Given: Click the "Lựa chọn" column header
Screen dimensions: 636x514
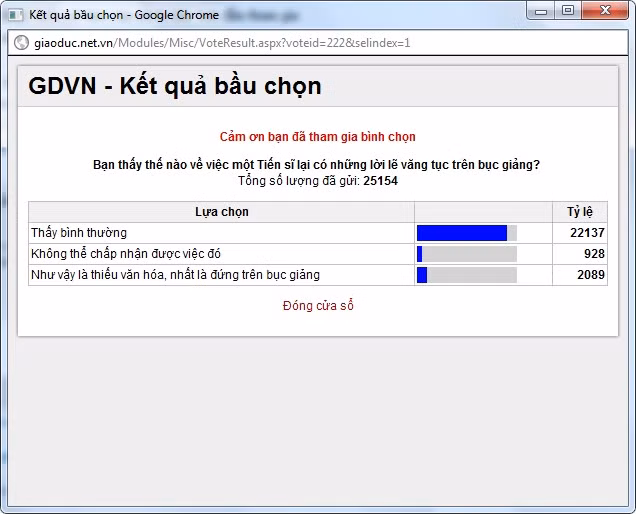Looking at the screenshot, I should coord(221,212).
